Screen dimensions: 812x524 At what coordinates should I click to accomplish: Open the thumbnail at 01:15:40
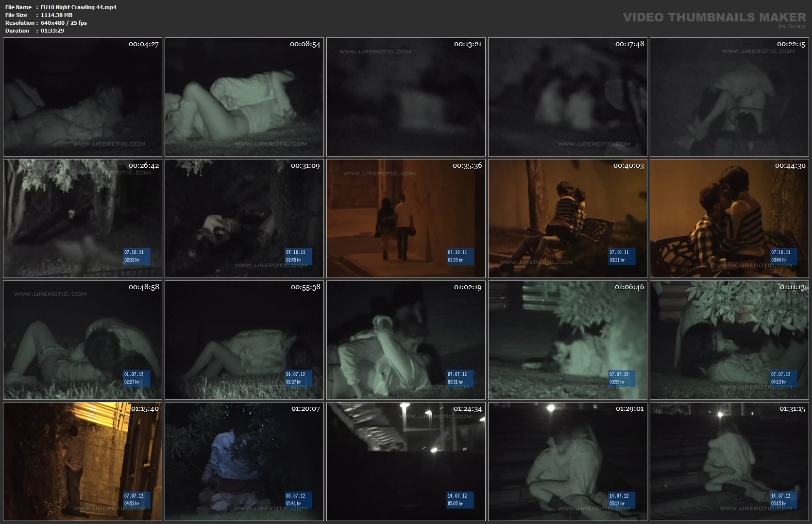[83, 461]
